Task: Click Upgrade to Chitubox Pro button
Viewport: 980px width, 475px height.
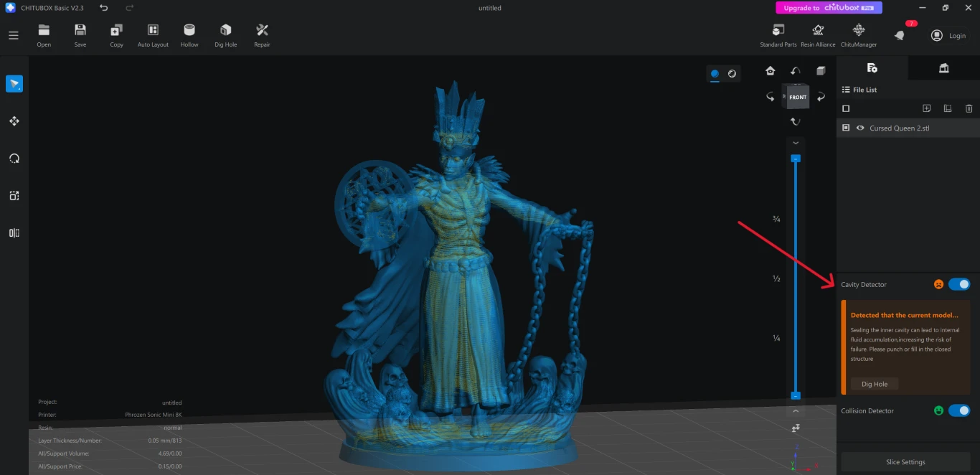Action: (829, 8)
